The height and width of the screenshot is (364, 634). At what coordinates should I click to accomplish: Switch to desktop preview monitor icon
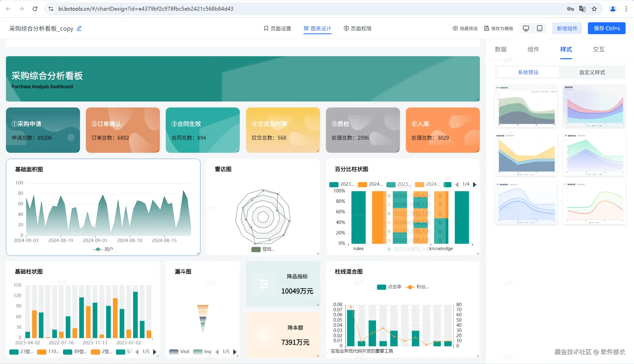pos(526,28)
